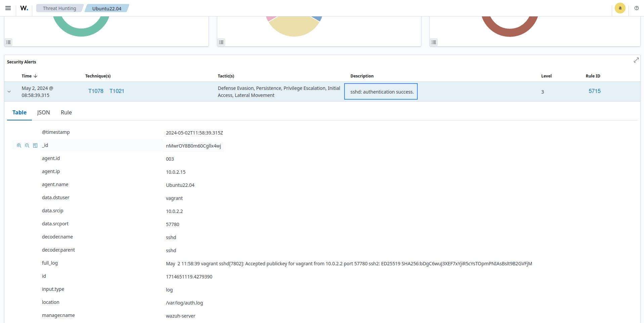This screenshot has width=644, height=323.
Task: Sort alerts by the Time column
Action: tap(30, 76)
